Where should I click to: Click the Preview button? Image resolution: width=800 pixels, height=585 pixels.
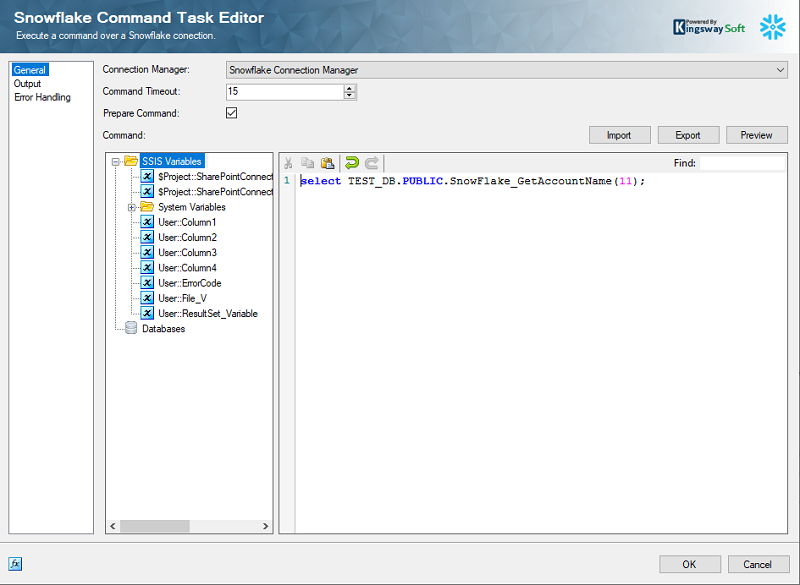(757, 135)
